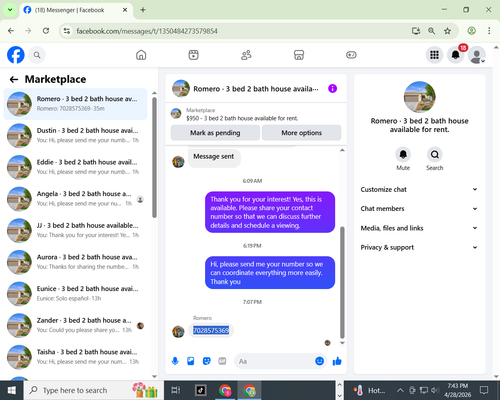The image size is (500, 400).
Task: Choose a GIF icon in composer
Action: click(x=222, y=361)
